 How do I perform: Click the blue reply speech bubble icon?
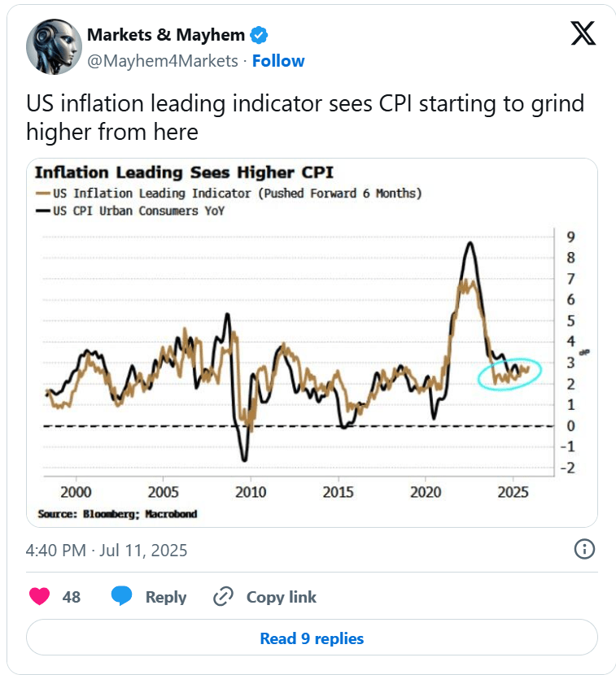pyautogui.click(x=121, y=596)
